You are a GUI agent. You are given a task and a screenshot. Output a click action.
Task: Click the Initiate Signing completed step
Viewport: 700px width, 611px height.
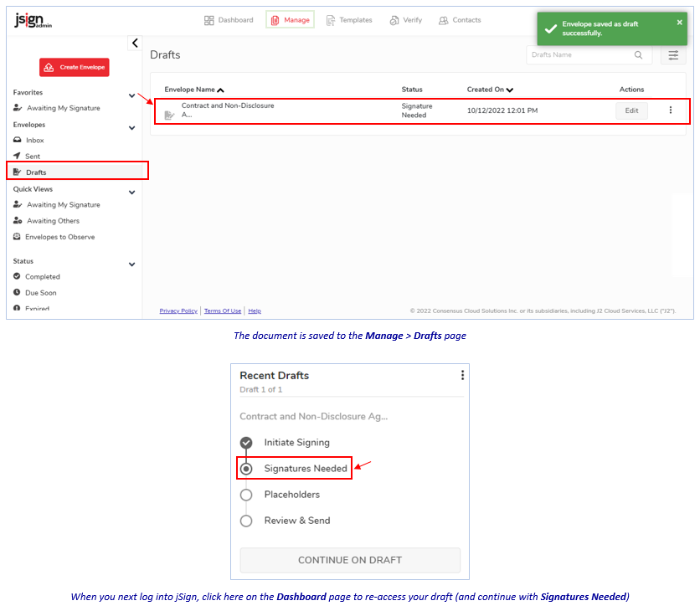[x=285, y=443]
